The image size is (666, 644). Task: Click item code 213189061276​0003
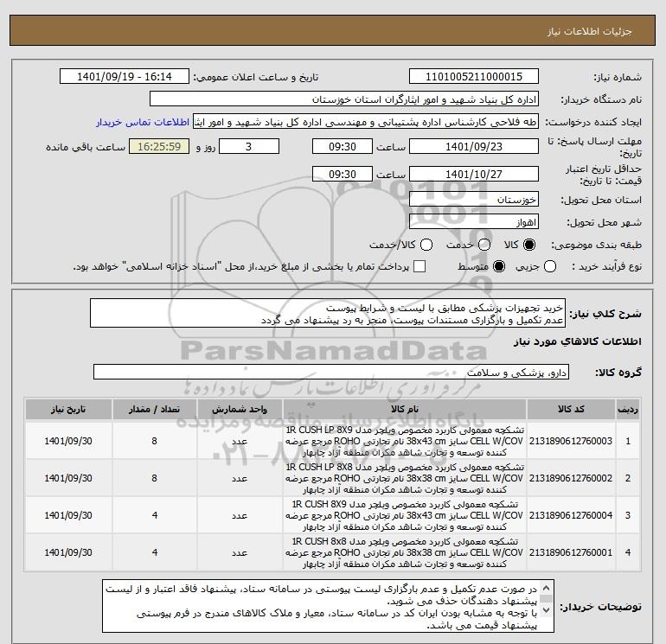571,441
